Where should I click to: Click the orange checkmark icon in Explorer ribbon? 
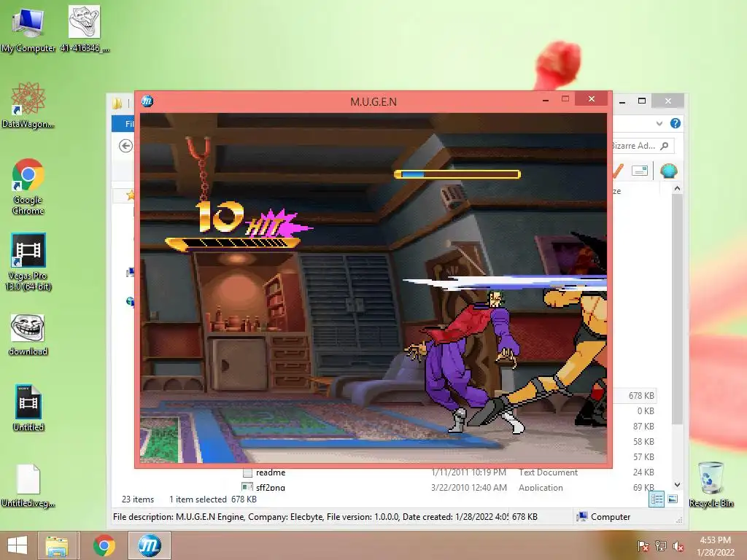618,171
